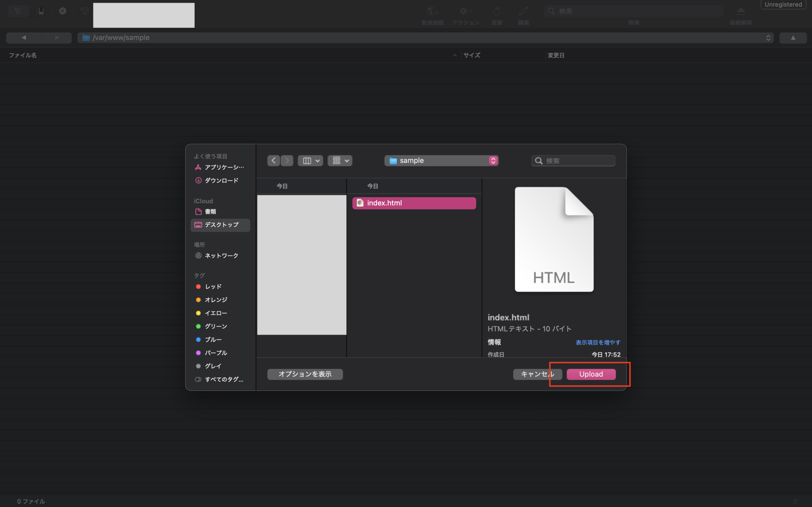The height and width of the screenshot is (507, 812).
Task: Click オプションを表示 button
Action: click(305, 374)
